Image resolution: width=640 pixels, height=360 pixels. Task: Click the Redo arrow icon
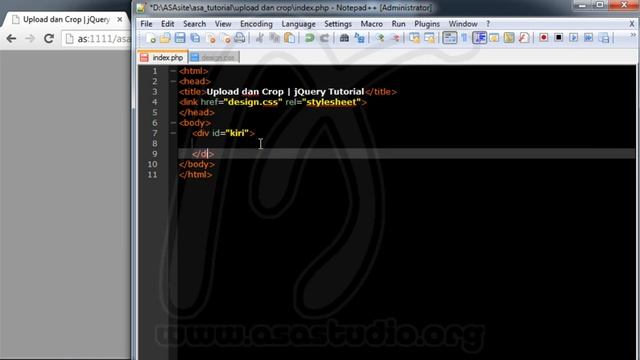coord(324,38)
